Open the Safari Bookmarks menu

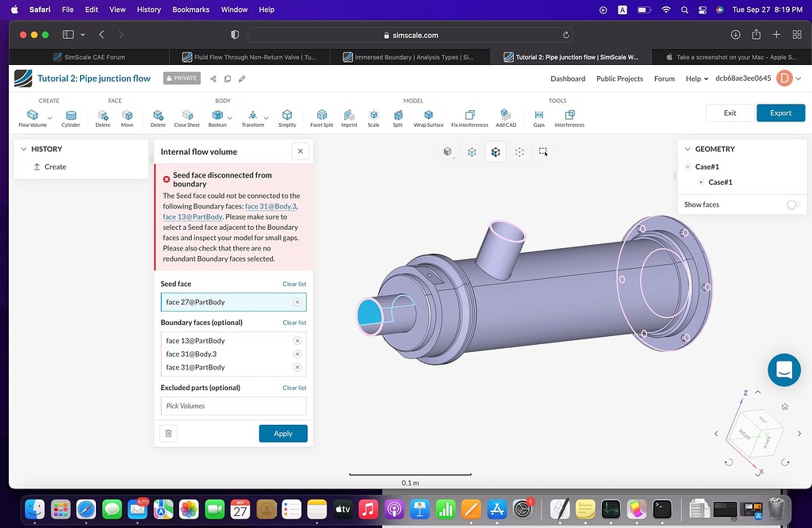(190, 10)
